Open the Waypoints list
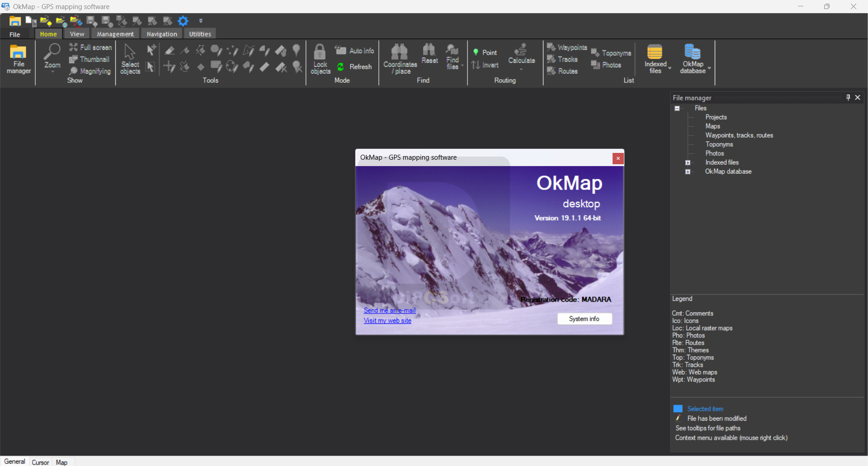868x466 pixels. pos(567,48)
